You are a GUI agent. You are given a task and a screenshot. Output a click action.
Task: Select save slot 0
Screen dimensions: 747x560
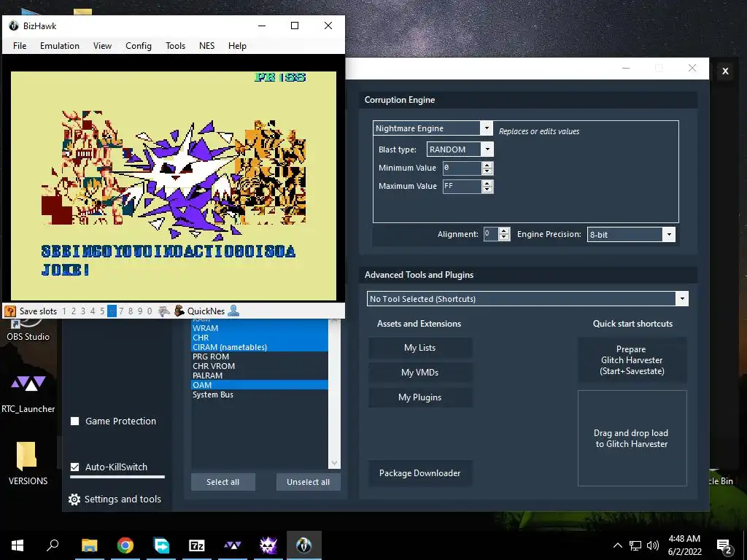[150, 311]
